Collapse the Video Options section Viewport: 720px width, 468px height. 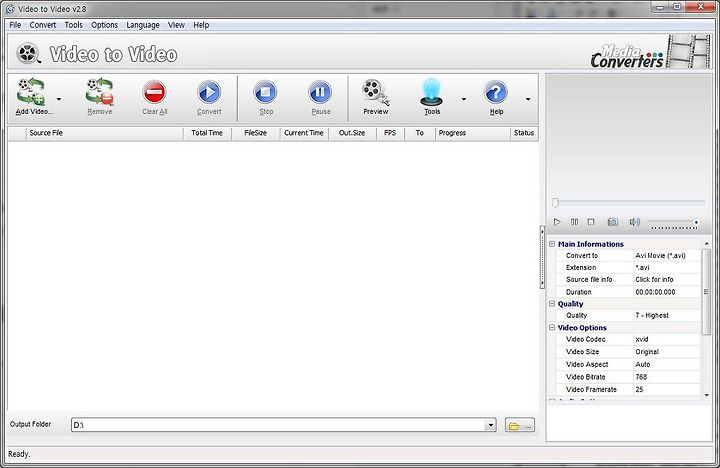[x=552, y=327]
